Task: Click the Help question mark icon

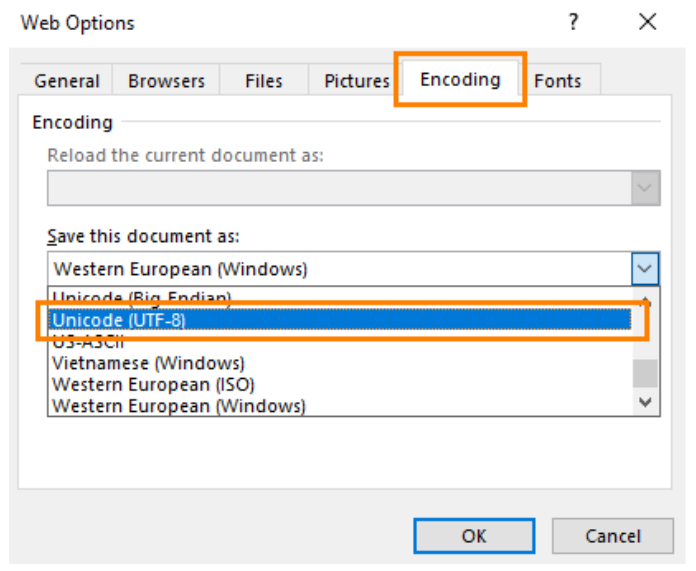Action: coord(573,22)
